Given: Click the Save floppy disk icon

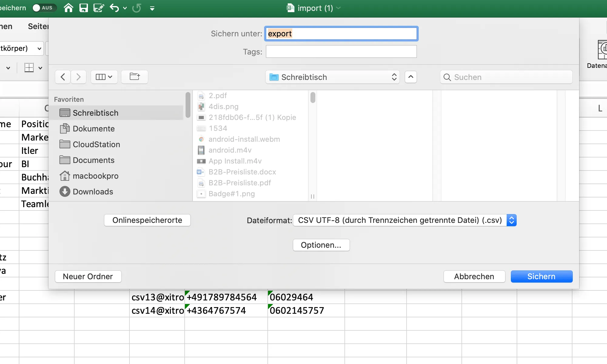Looking at the screenshot, I should [x=83, y=8].
